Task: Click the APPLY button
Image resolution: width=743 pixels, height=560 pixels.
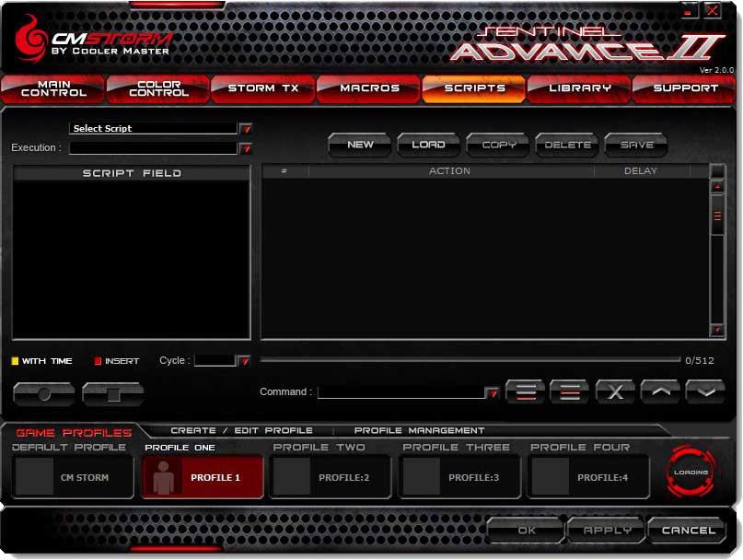Action: tap(607, 531)
